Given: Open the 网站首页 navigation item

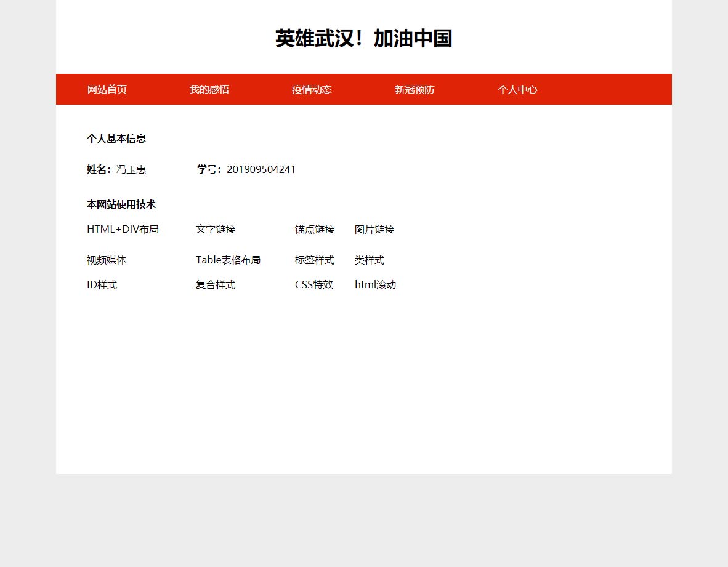Looking at the screenshot, I should point(107,89).
